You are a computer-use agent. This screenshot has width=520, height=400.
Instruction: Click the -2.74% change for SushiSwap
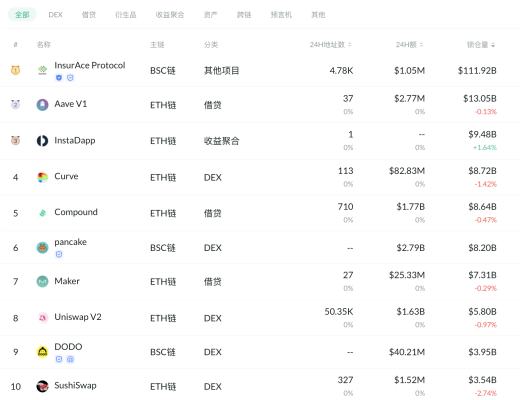(486, 393)
